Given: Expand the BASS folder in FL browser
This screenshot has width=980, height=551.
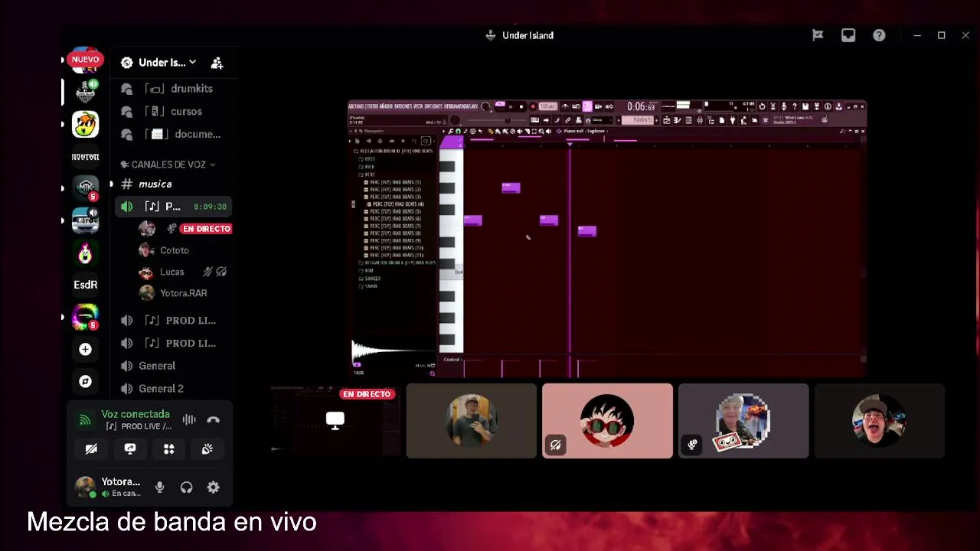Looking at the screenshot, I should point(369,159).
